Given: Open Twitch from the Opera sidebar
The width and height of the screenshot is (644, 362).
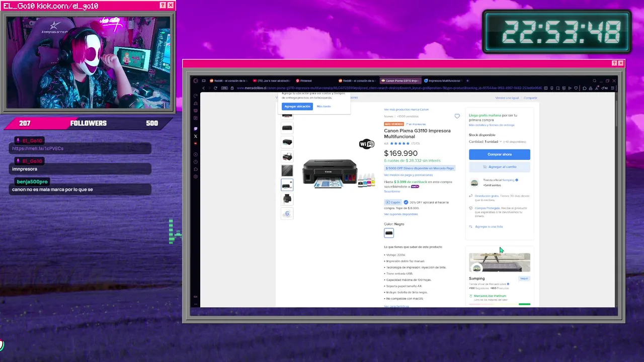Looking at the screenshot, I should tap(196, 129).
